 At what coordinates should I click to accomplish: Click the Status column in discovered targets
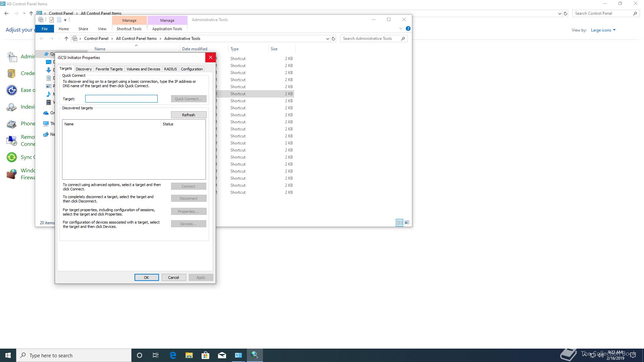tap(183, 124)
